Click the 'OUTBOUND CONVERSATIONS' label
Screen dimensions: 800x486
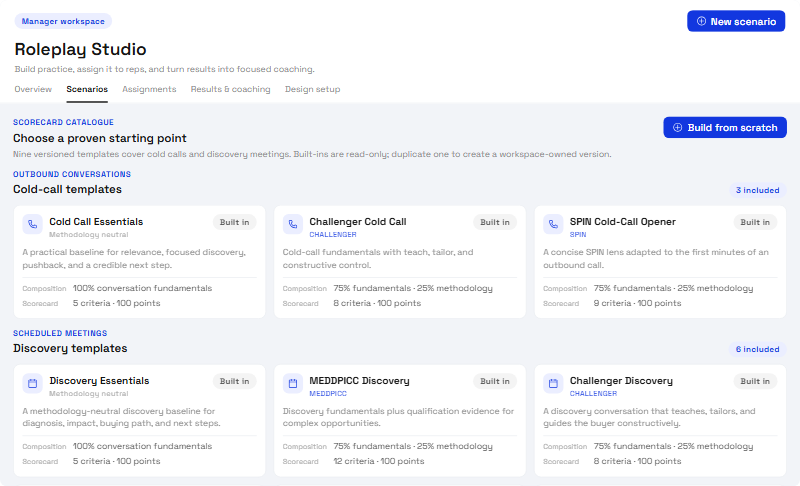[x=72, y=174]
